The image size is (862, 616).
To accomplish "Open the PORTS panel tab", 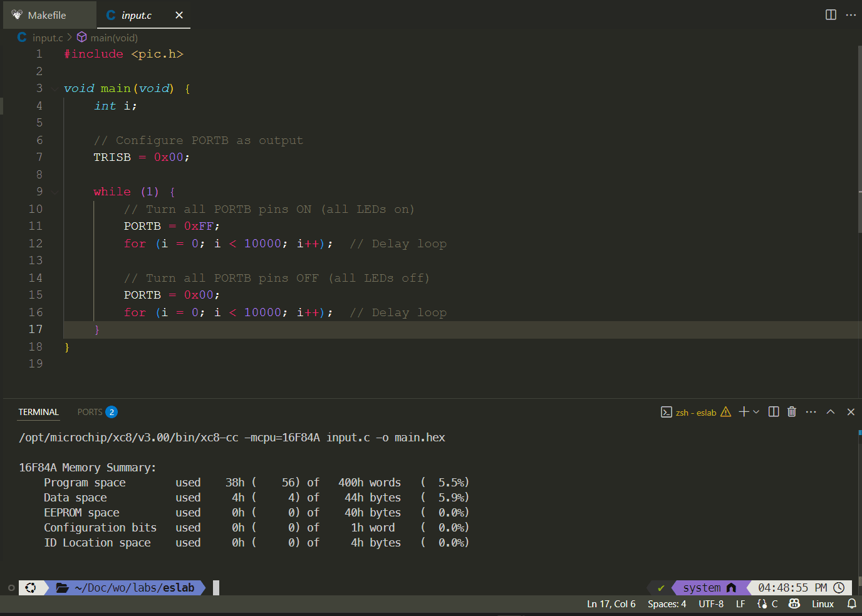I will coord(90,412).
